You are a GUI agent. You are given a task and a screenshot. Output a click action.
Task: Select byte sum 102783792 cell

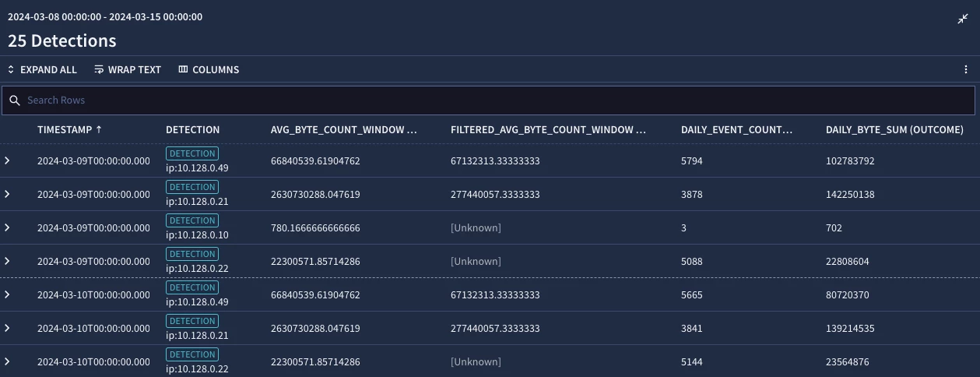[850, 161]
